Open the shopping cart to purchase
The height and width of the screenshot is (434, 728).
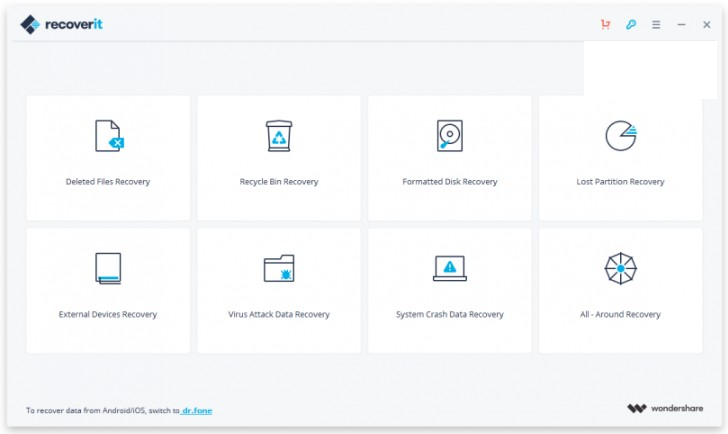click(x=605, y=24)
